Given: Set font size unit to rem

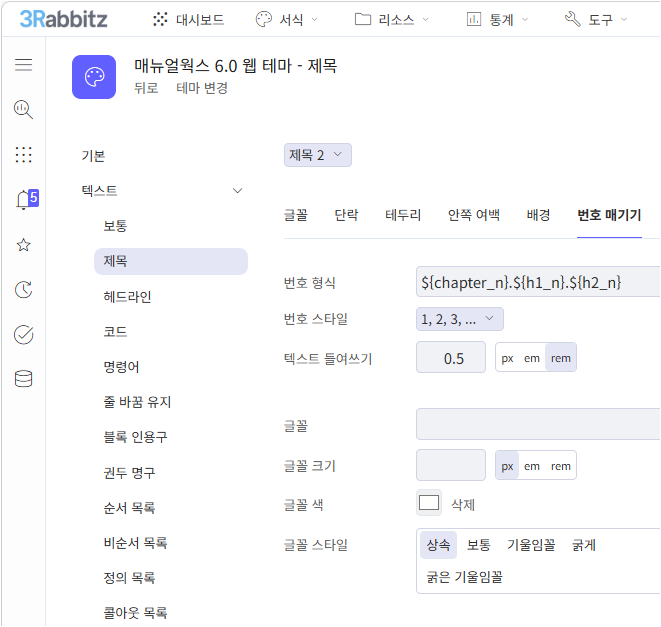Looking at the screenshot, I should pyautogui.click(x=561, y=466).
